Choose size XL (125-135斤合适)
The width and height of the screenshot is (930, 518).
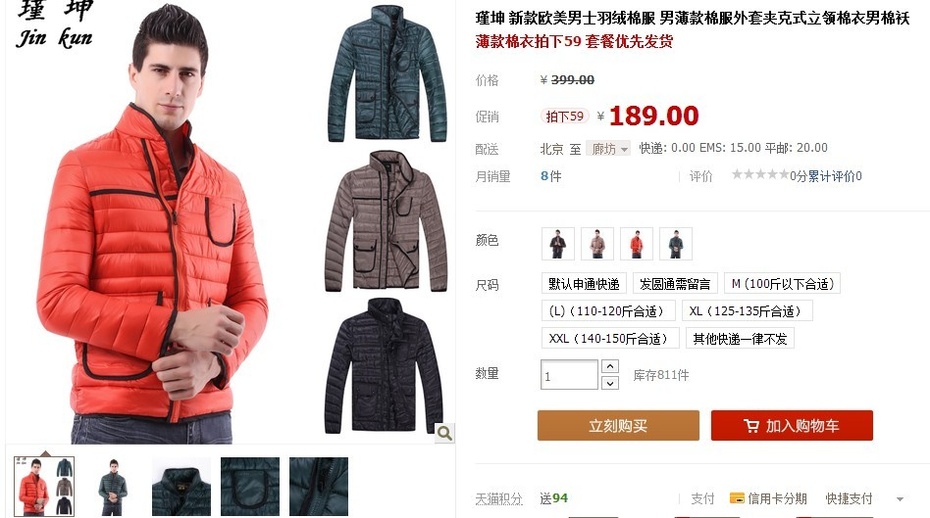coord(747,311)
